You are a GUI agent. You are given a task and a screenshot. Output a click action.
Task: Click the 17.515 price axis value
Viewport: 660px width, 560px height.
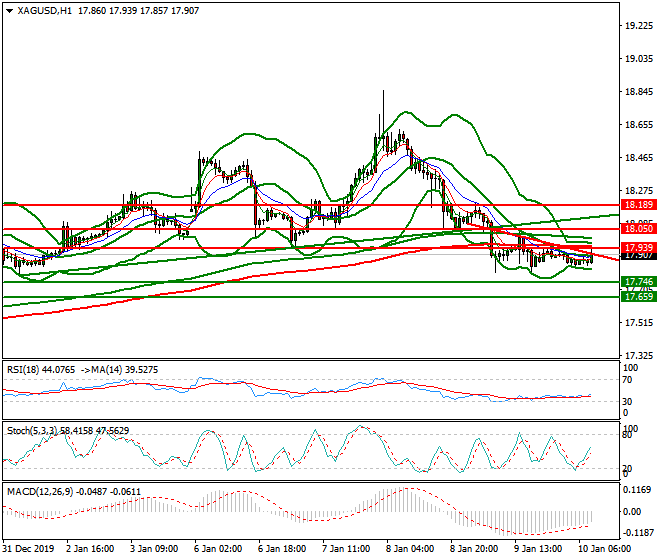tap(639, 323)
